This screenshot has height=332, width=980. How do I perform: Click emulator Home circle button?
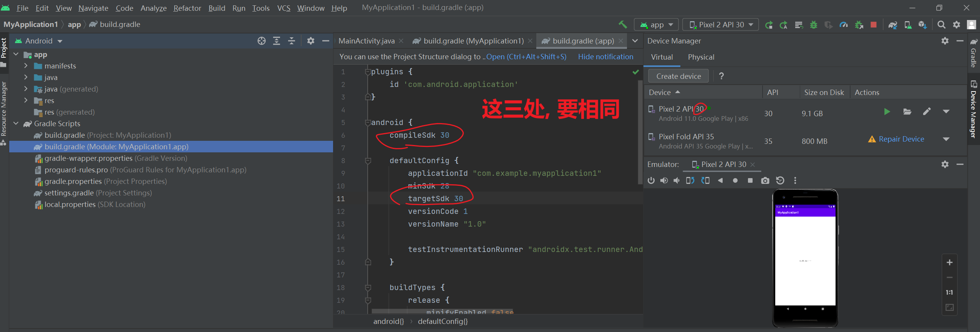point(735,180)
